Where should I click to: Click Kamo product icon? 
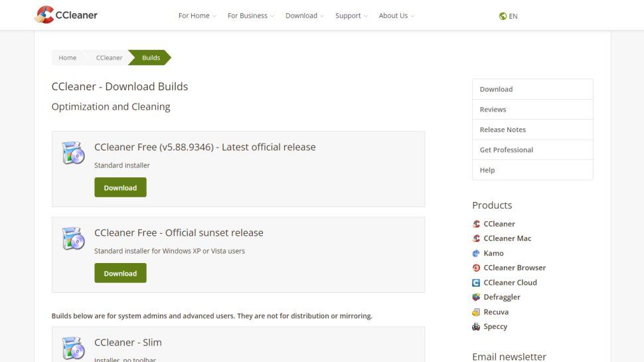476,253
